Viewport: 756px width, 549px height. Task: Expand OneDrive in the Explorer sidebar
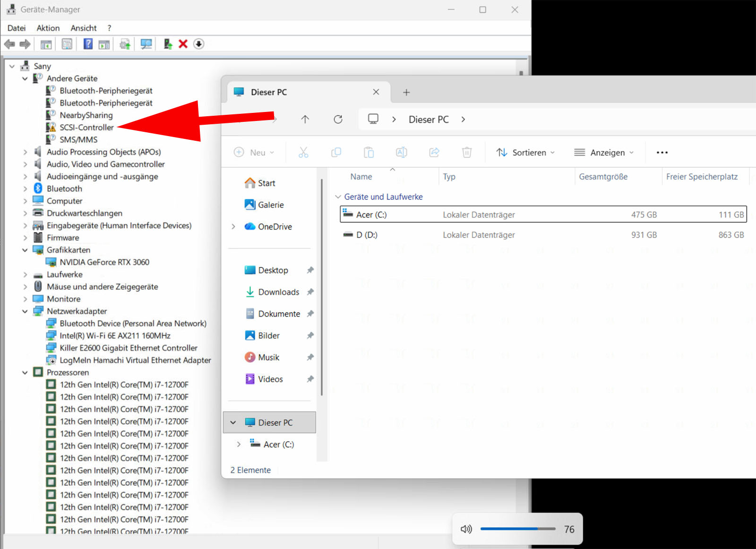[x=233, y=227]
